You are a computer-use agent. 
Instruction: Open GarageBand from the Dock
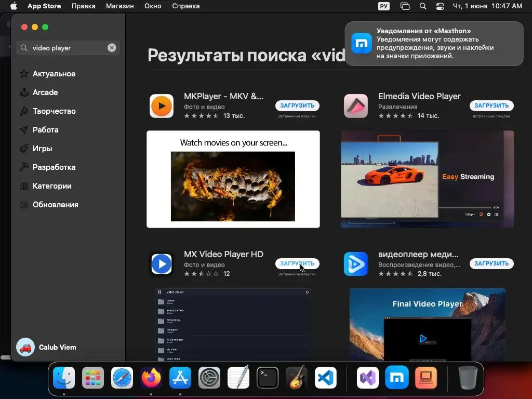(x=297, y=378)
